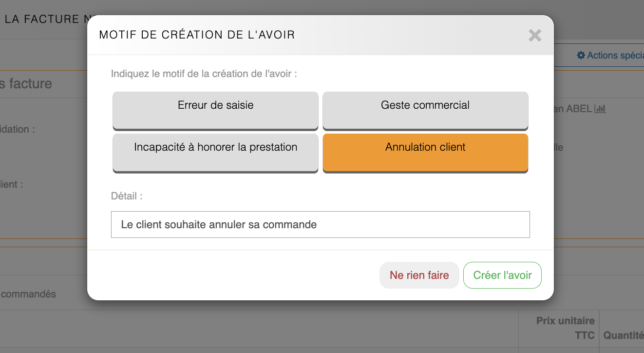This screenshot has width=644, height=353.
Task: Confirm with 'Créer l'avoir' button
Action: click(x=502, y=275)
